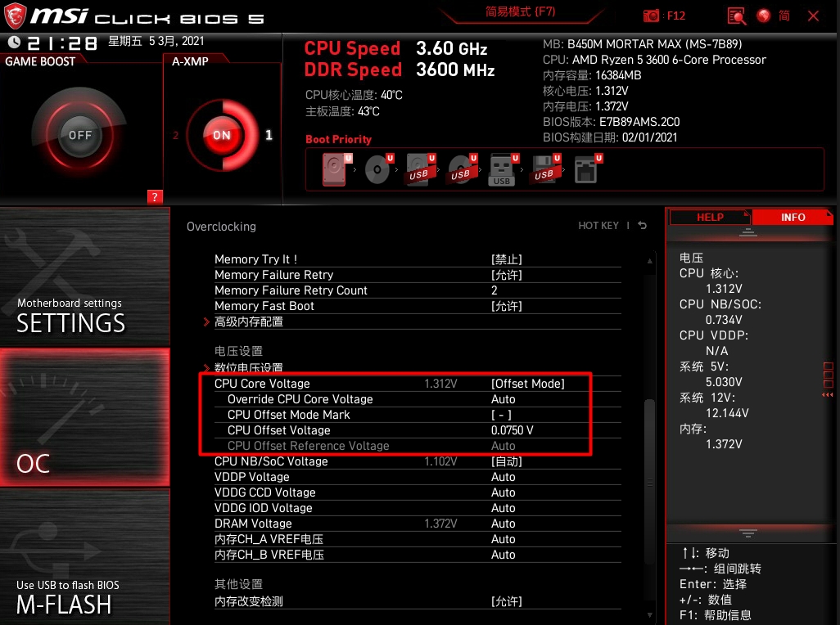This screenshot has width=840, height=625.
Task: Open the SETTINGS motherboard section
Action: [85, 277]
